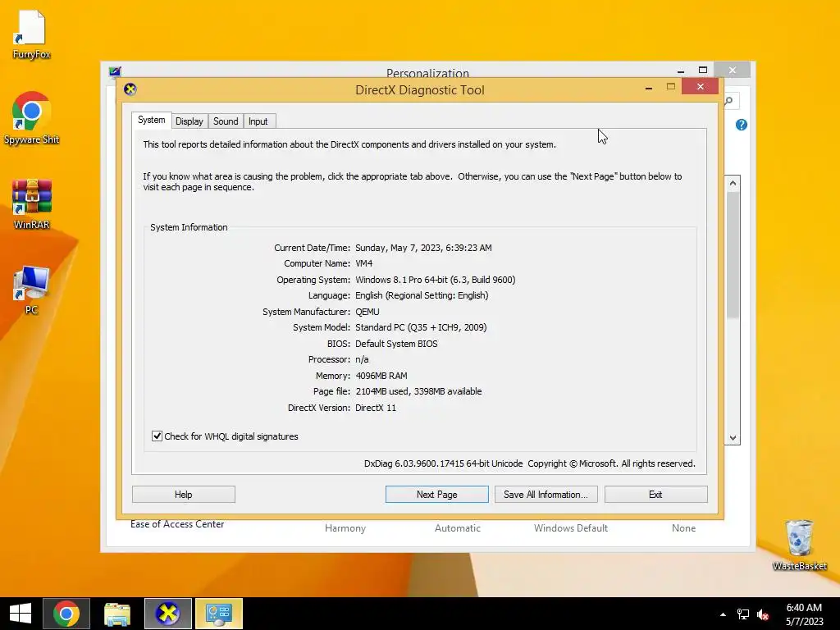Minimize the DirectX Diagnostic Tool window
The width and height of the screenshot is (840, 630).
point(649,87)
